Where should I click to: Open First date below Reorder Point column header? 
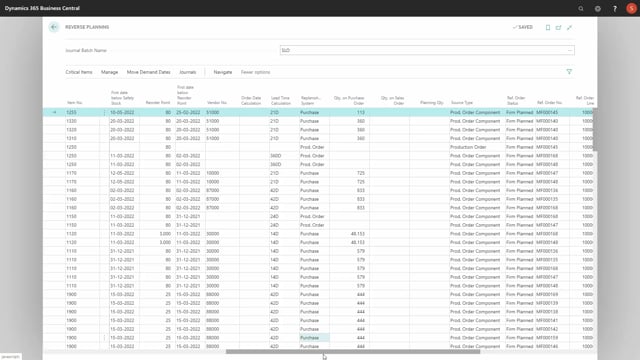coord(185,95)
